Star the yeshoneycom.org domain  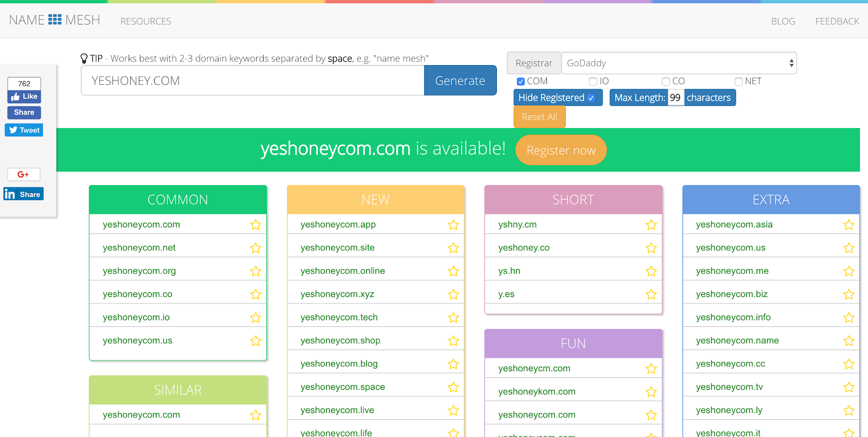tap(256, 271)
